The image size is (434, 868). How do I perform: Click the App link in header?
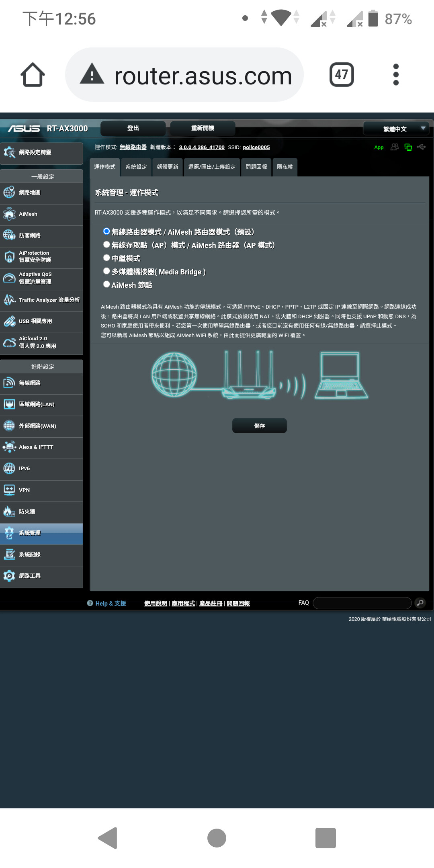point(379,147)
